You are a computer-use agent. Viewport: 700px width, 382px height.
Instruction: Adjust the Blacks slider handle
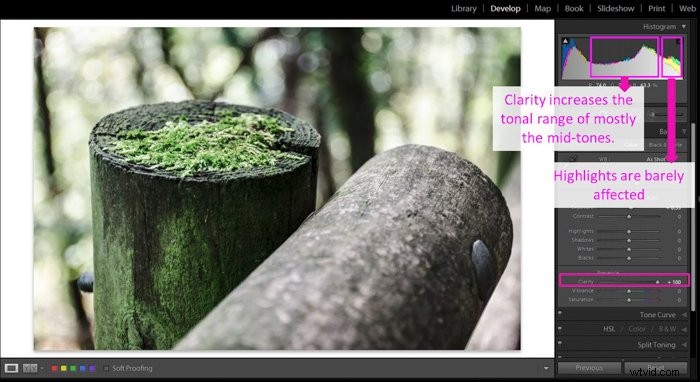pyautogui.click(x=629, y=258)
